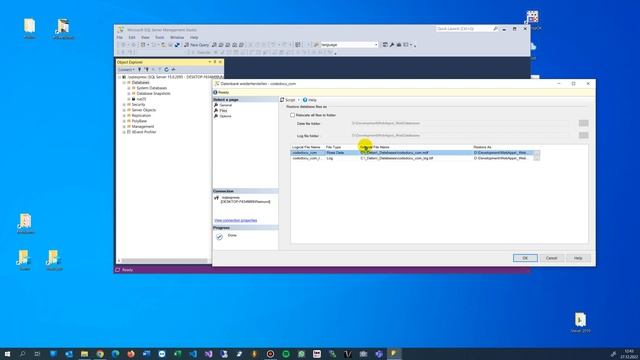Click the New Query toolbar button in SSMS

(196, 45)
